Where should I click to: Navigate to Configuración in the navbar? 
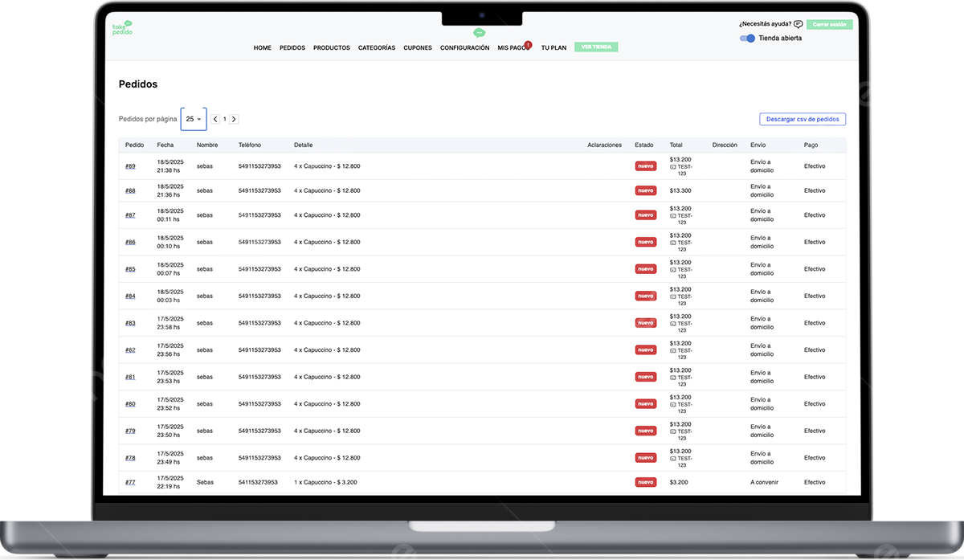point(464,48)
